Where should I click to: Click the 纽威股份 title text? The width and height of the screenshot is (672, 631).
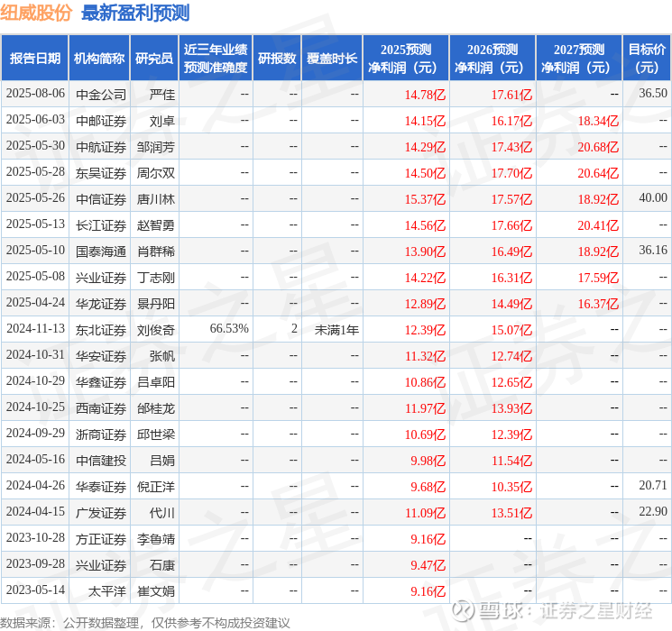[x=36, y=13]
